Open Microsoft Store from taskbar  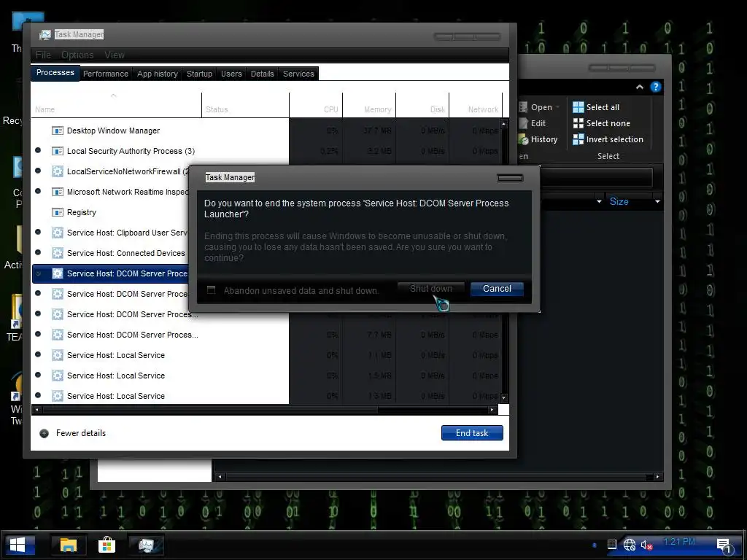[107, 545]
